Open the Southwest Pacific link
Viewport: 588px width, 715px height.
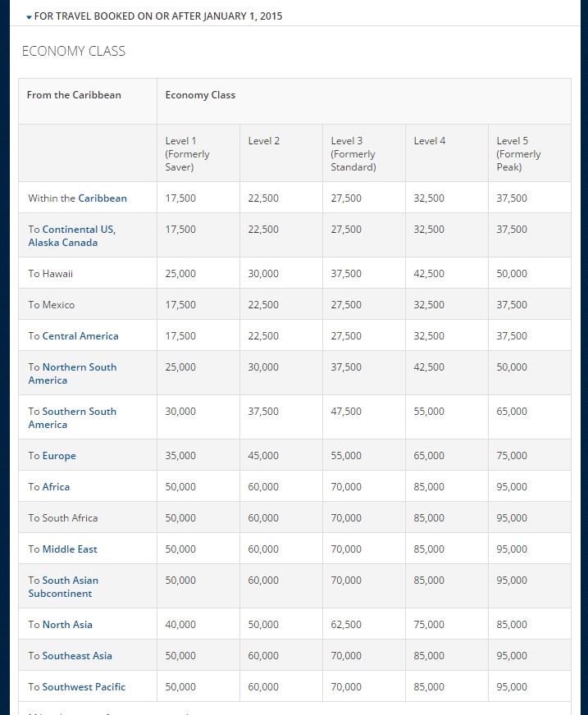pyautogui.click(x=84, y=687)
